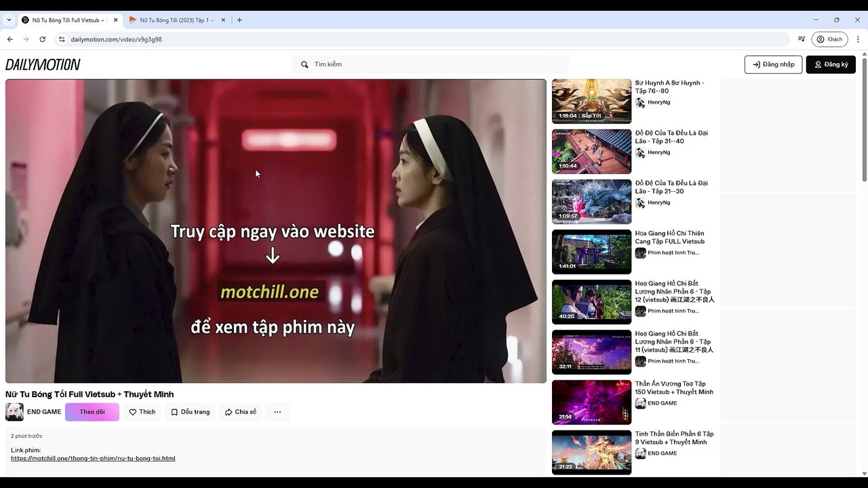Click the Đăng nhập button
The image size is (868, 488).
774,64
